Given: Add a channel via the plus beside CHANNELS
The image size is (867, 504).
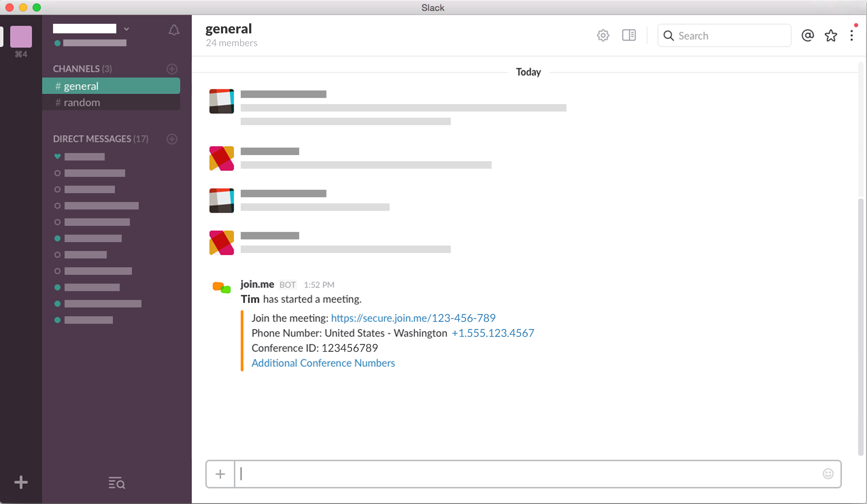Looking at the screenshot, I should 172,69.
